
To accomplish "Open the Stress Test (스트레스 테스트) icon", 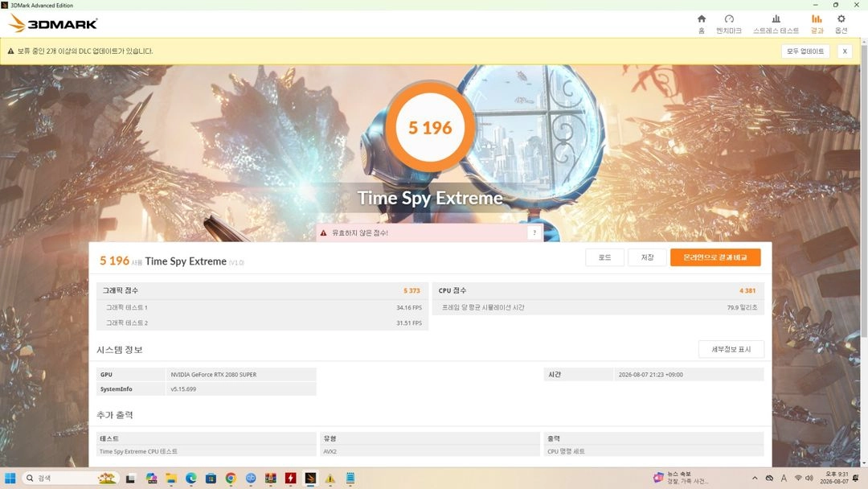I will point(776,18).
